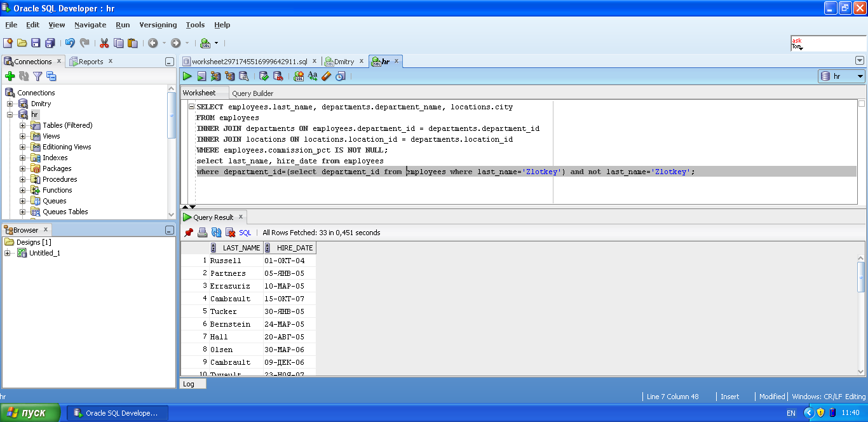Clear worksheet with the eraser icon
868x422 pixels.
(327, 76)
